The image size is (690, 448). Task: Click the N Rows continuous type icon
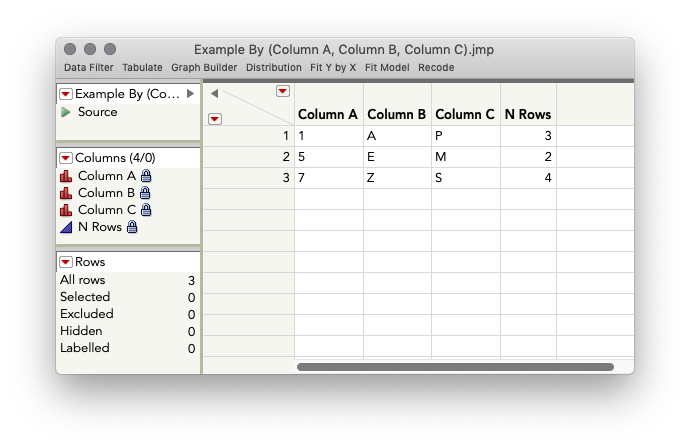point(66,227)
